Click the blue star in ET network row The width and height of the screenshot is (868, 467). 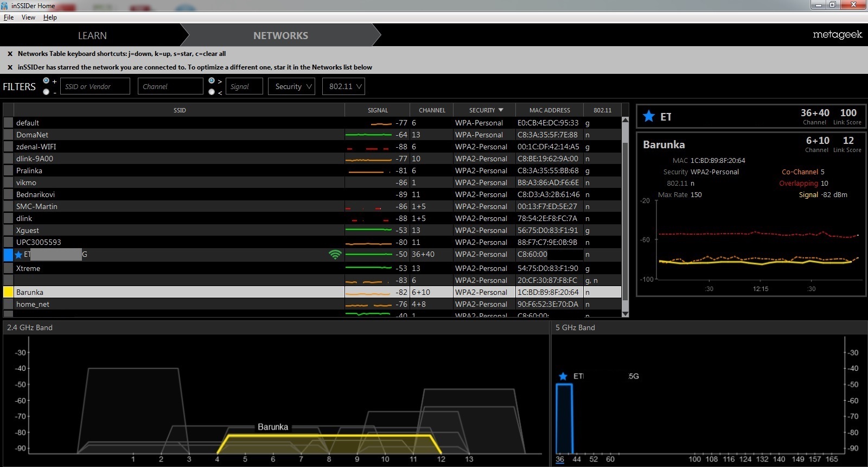tap(19, 255)
